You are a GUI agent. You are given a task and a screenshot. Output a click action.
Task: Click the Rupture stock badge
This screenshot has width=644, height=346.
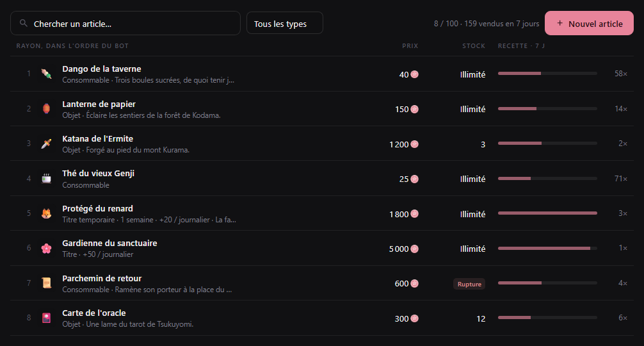469,284
